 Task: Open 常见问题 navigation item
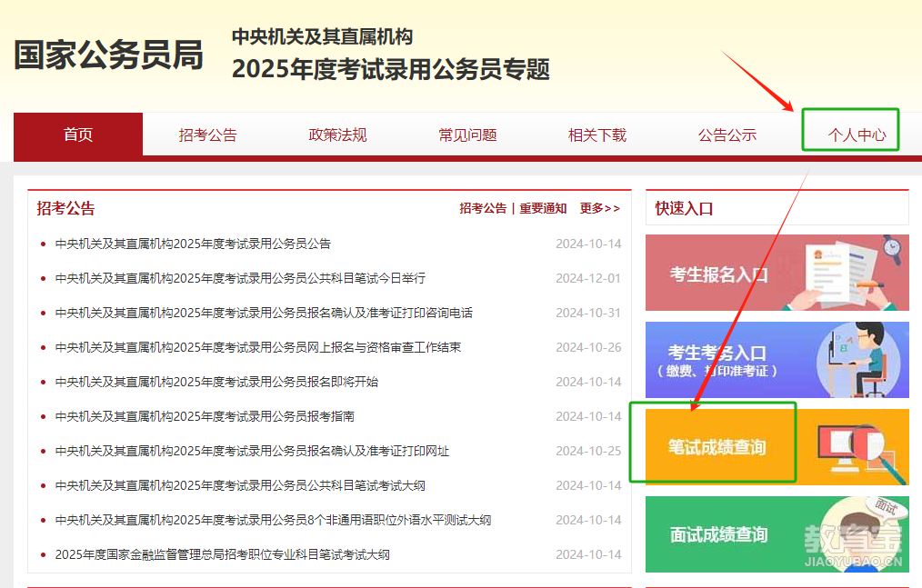(x=468, y=135)
